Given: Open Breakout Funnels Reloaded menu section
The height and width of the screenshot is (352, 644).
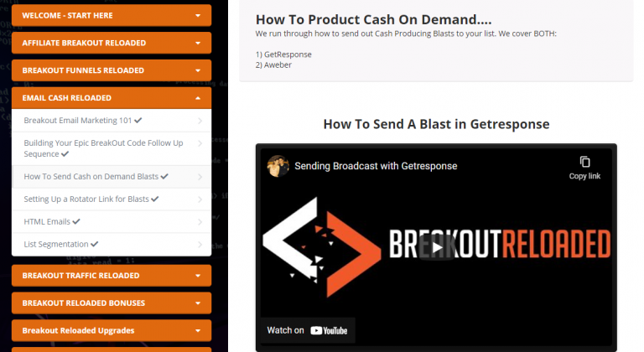Looking at the screenshot, I should [112, 70].
